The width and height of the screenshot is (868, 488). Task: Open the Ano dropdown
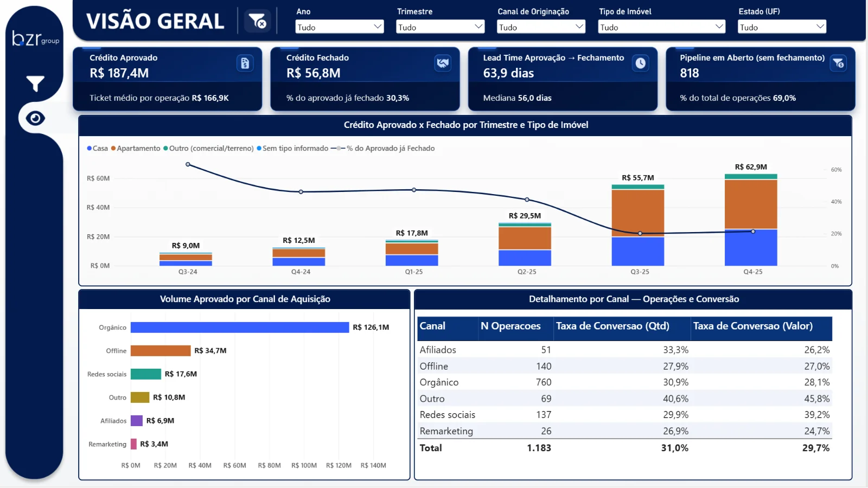[x=340, y=27]
